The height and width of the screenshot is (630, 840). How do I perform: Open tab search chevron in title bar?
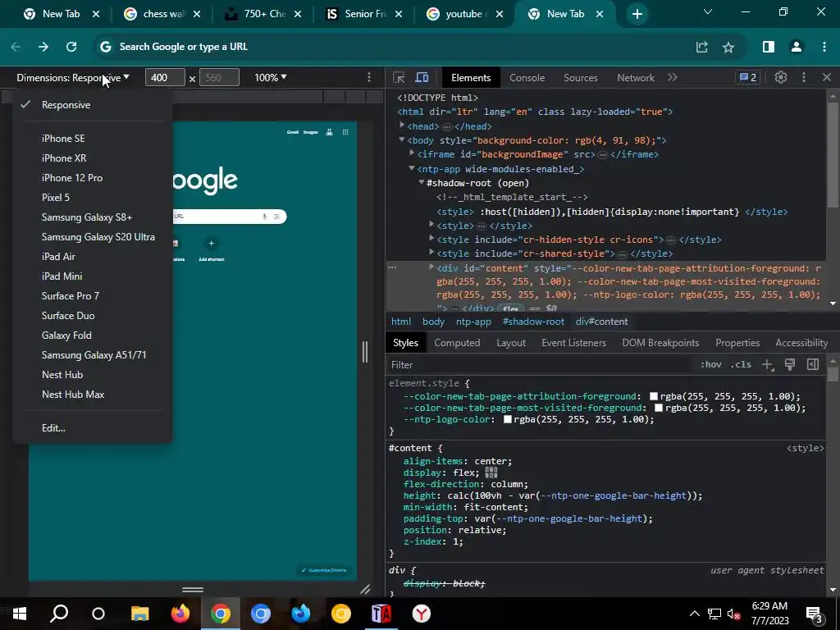(708, 11)
